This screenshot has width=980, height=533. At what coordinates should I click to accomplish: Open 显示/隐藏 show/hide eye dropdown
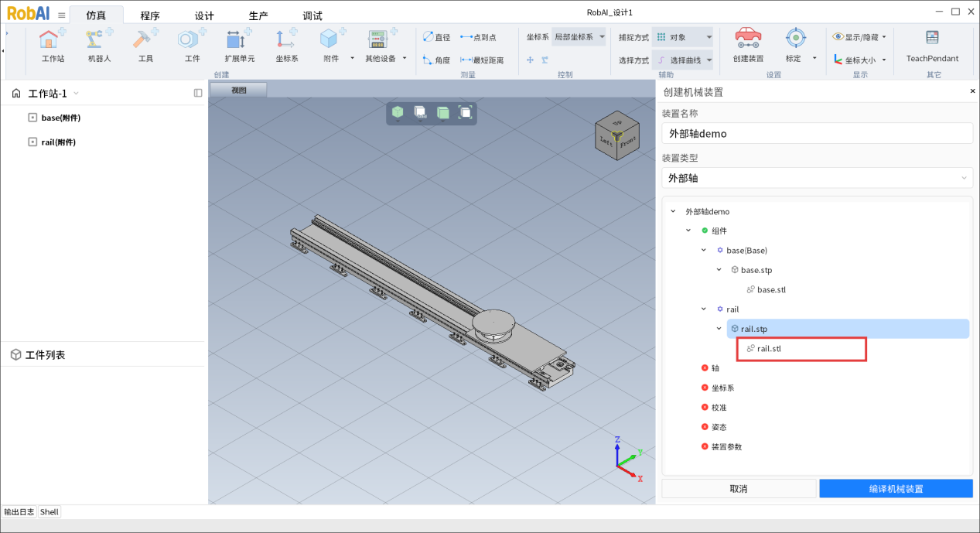tap(859, 36)
